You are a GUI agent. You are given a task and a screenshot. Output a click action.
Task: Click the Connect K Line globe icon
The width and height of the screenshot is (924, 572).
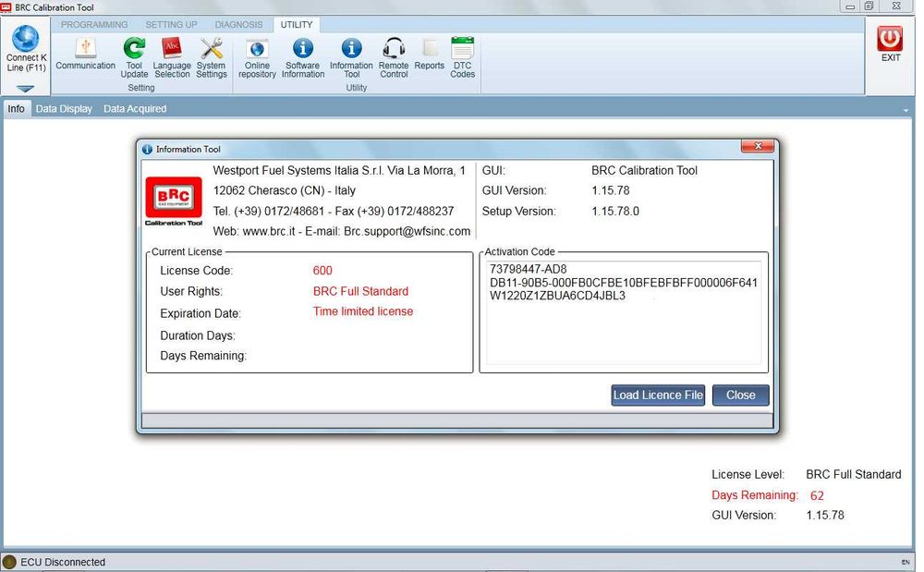pos(26,38)
